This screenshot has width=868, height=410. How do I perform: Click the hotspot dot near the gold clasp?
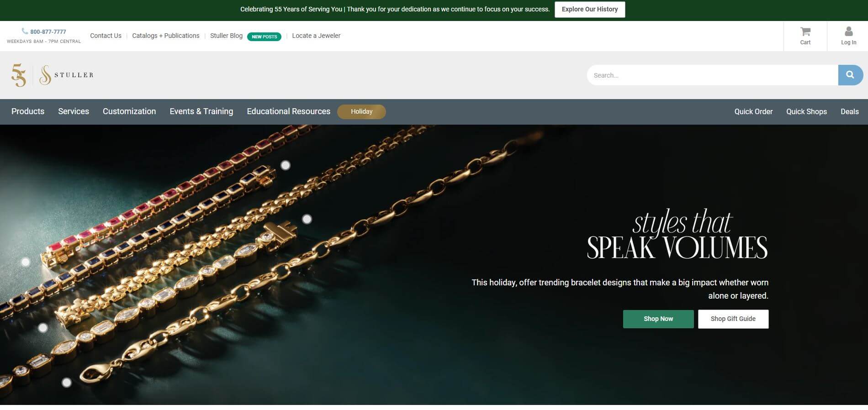point(307,219)
